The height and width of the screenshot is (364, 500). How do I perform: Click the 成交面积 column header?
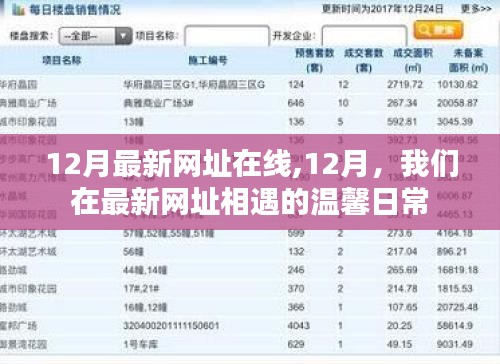click(413, 60)
